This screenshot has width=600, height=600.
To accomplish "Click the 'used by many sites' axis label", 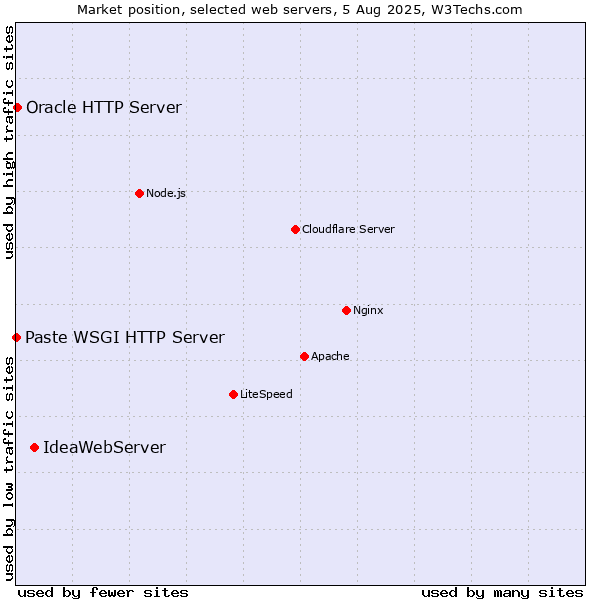I will pyautogui.click(x=502, y=593).
